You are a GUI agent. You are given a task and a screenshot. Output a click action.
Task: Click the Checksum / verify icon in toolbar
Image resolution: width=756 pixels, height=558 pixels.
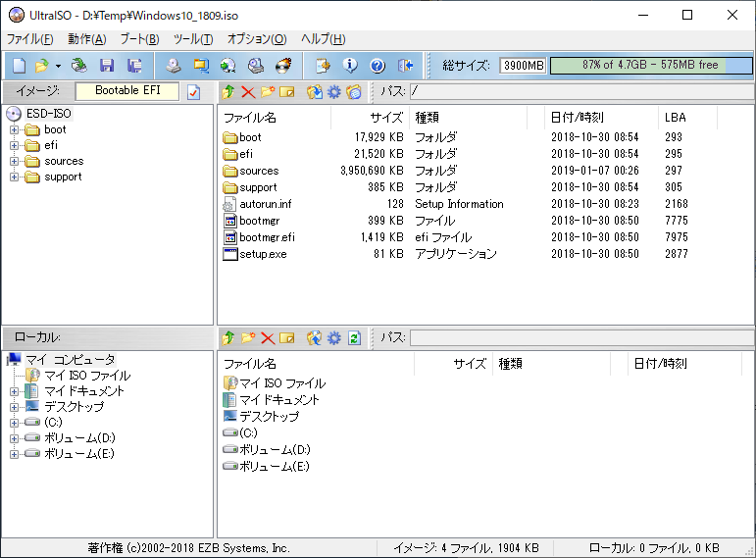tap(323, 65)
